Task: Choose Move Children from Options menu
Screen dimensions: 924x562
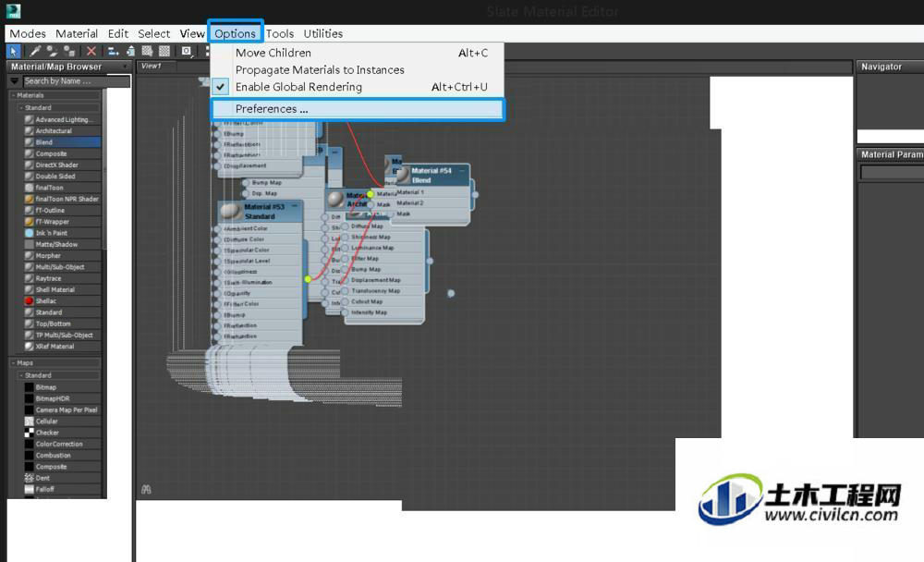Action: 357,53
